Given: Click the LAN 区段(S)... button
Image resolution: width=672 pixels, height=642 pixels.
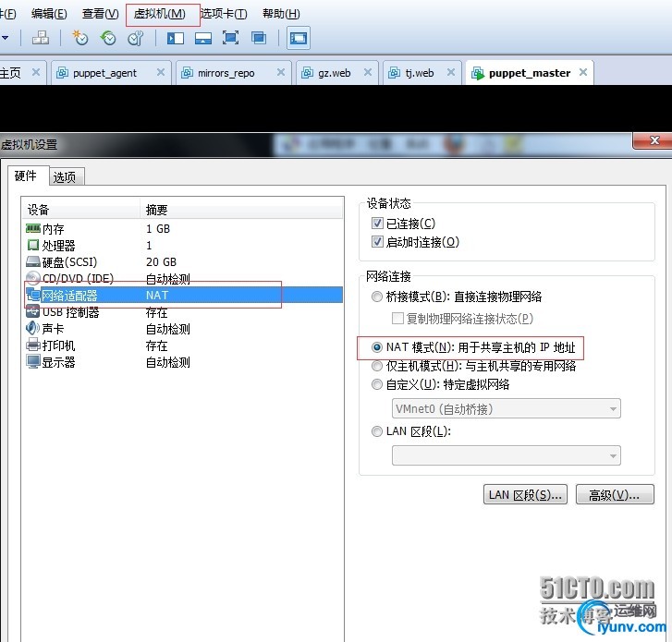Looking at the screenshot, I should point(525,495).
